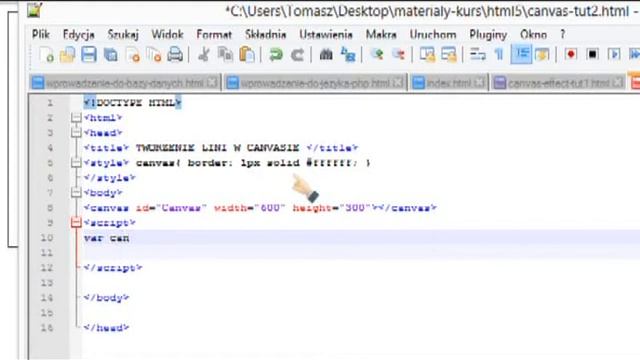Open the Szukaj menu

click(123, 35)
